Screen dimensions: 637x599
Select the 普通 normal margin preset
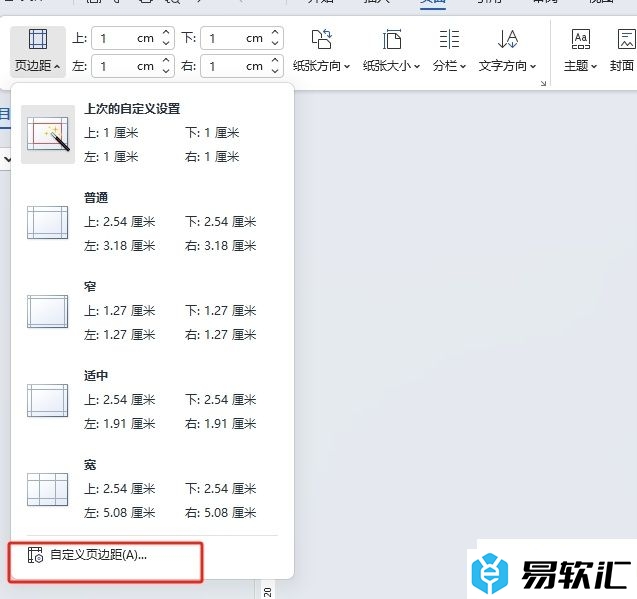click(152, 222)
